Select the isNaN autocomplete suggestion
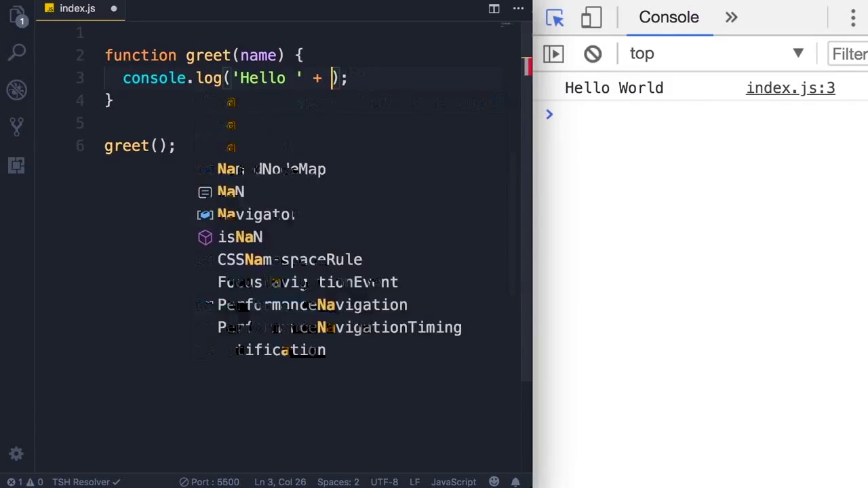Viewport: 868px width, 488px height. click(240, 237)
